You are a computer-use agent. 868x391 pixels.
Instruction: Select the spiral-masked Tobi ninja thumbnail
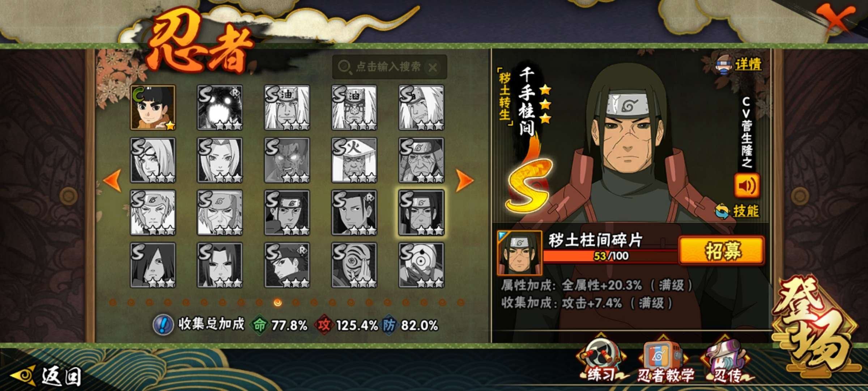pos(354,265)
